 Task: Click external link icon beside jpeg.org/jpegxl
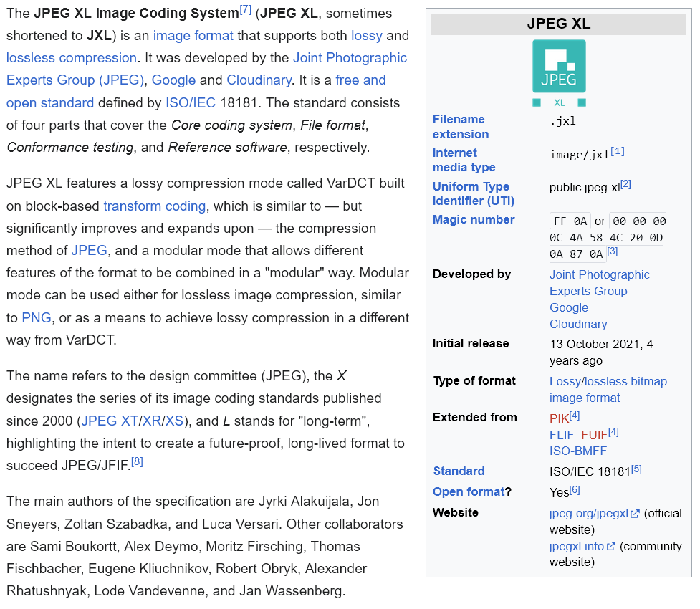point(635,514)
